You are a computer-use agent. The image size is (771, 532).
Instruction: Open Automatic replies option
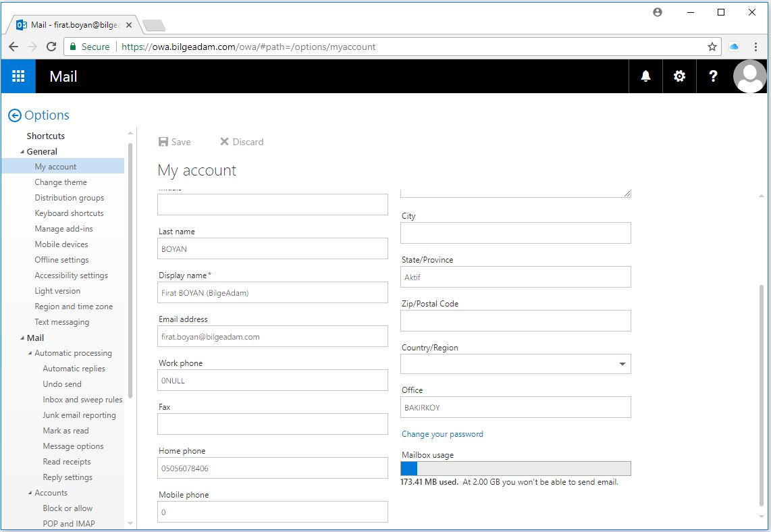[74, 369]
